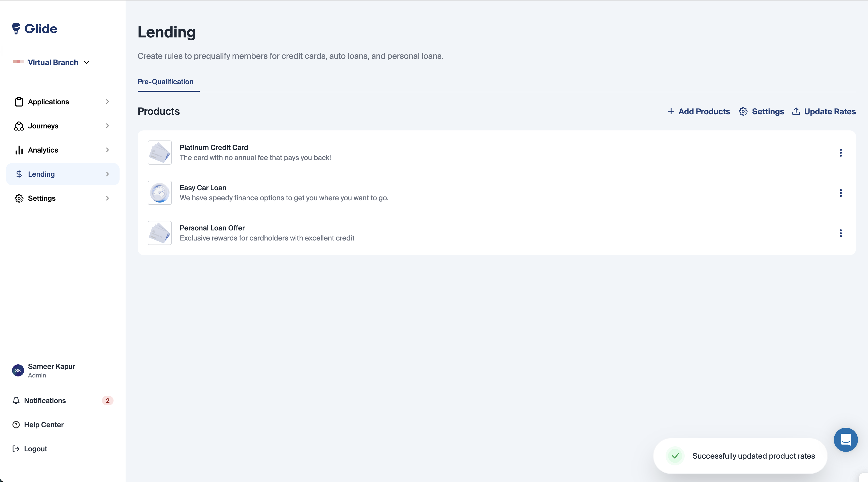The image size is (868, 482).
Task: Click the Glide logo
Action: (34, 29)
